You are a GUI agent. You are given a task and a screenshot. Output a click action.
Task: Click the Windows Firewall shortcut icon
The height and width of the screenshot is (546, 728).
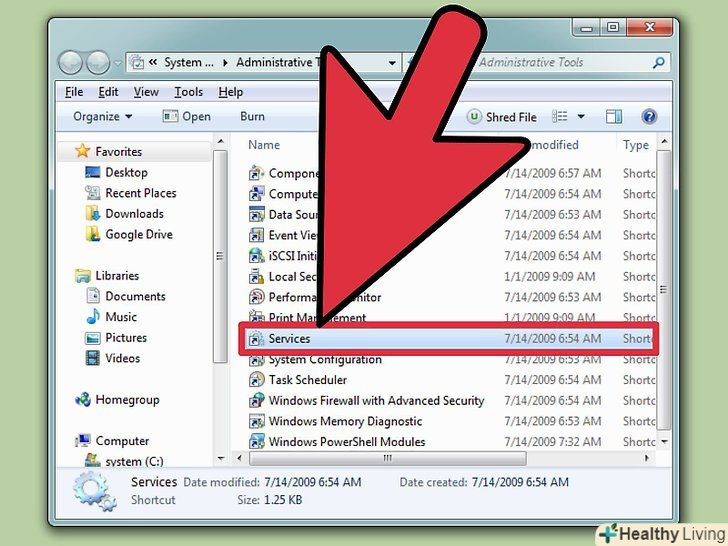pyautogui.click(x=256, y=400)
